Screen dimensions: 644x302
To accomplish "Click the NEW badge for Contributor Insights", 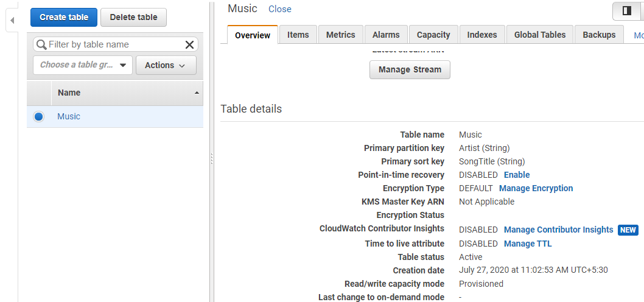I will click(x=628, y=230).
